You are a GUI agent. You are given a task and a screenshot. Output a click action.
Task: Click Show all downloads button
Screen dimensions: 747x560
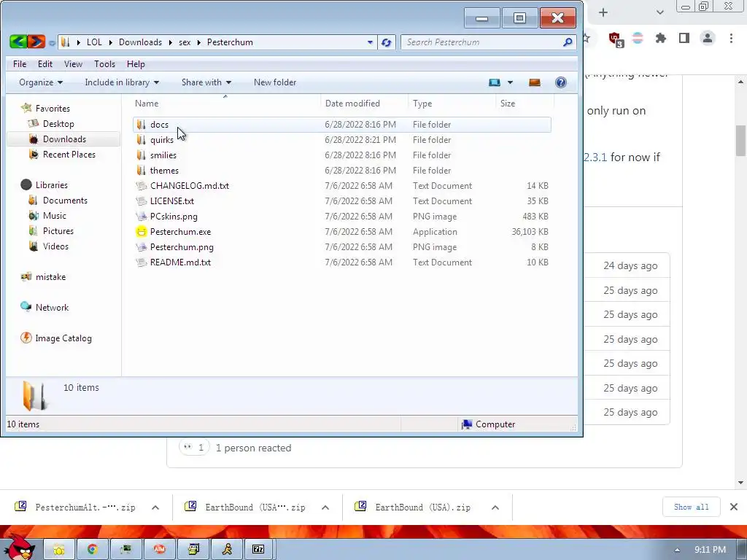point(691,507)
